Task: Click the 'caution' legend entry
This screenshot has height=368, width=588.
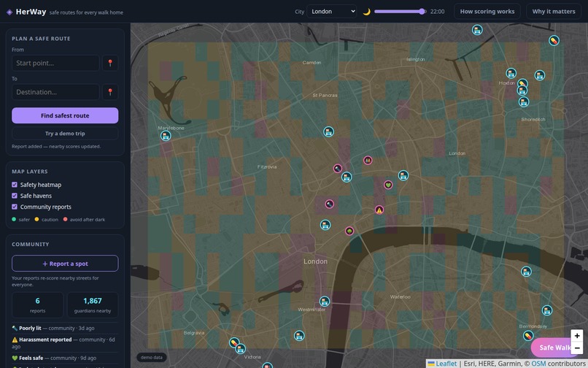Action: click(x=47, y=219)
